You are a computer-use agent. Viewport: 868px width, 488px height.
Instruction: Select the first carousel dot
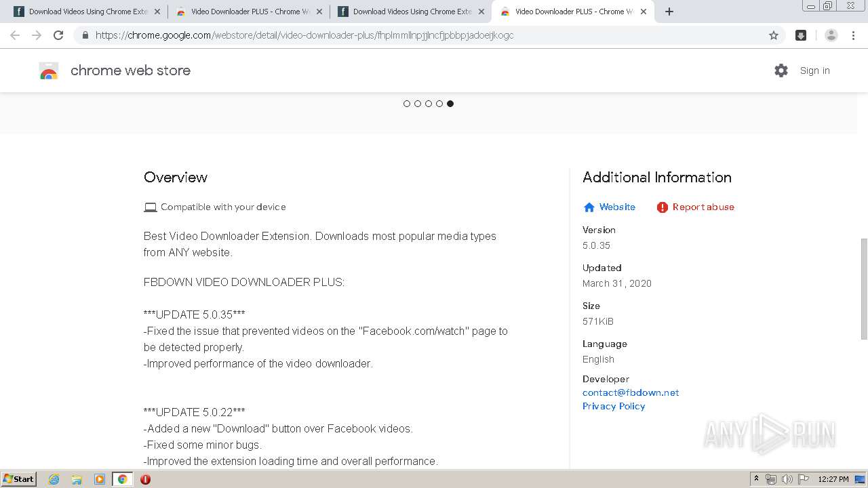(407, 104)
